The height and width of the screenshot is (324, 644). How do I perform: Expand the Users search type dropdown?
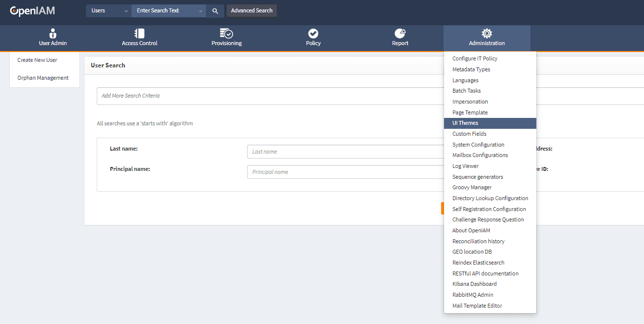[126, 11]
